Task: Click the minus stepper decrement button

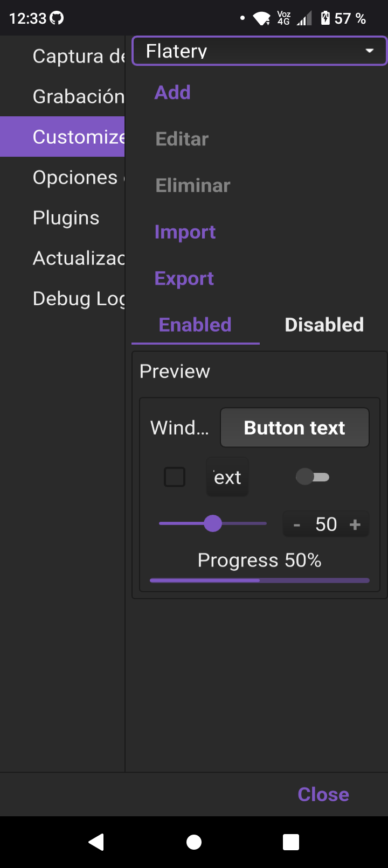Action: (x=296, y=524)
